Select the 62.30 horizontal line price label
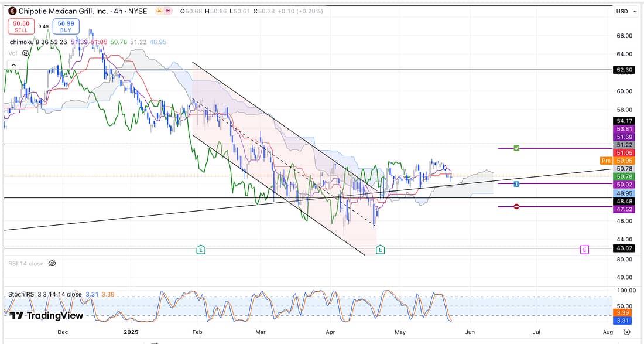This screenshot has height=344, width=644. pyautogui.click(x=624, y=70)
